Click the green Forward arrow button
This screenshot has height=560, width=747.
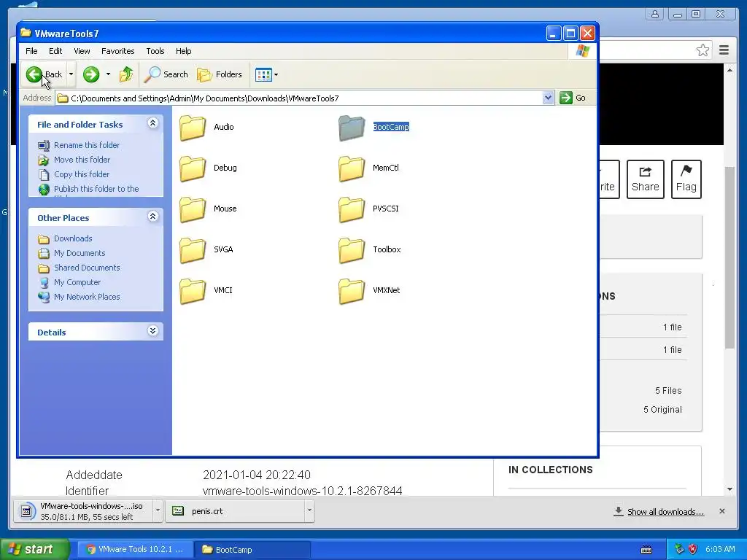point(91,74)
